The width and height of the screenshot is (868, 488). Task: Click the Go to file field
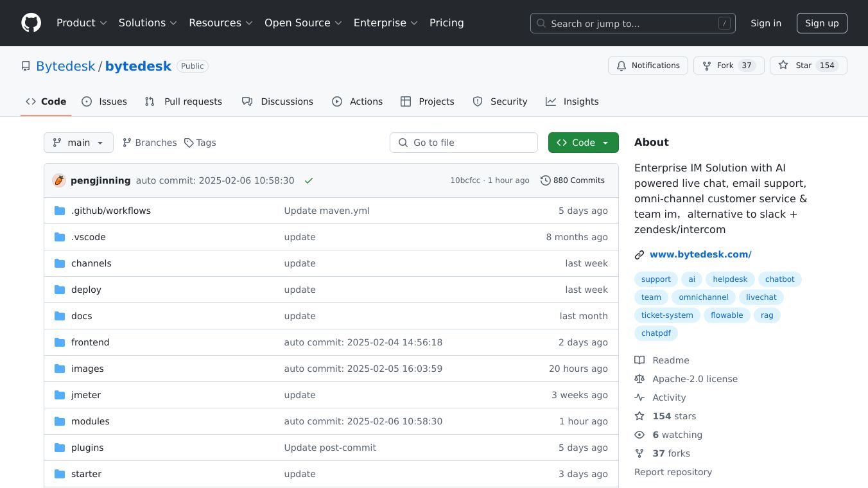[464, 143]
